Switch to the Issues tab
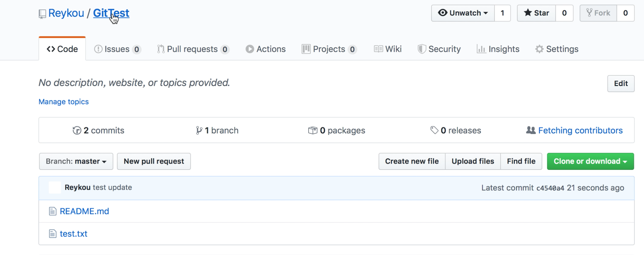This screenshot has height=255, width=644. tap(117, 49)
